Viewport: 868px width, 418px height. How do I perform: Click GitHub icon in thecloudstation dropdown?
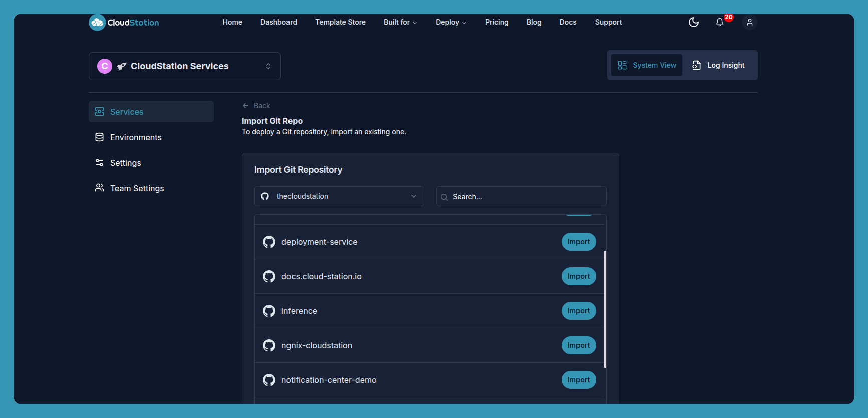265,196
